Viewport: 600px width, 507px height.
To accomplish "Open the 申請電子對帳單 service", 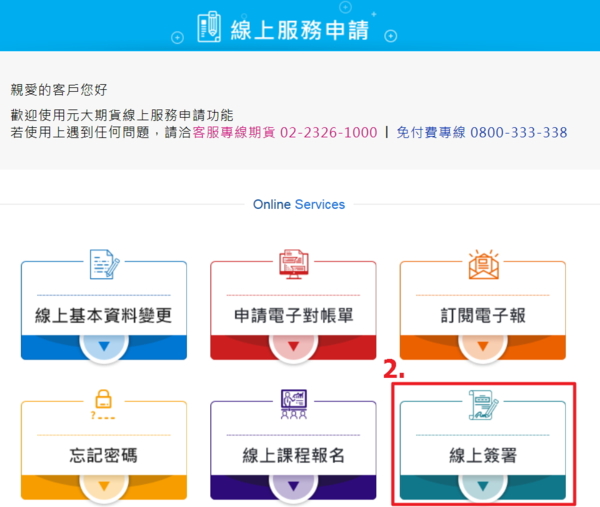I will [x=293, y=316].
